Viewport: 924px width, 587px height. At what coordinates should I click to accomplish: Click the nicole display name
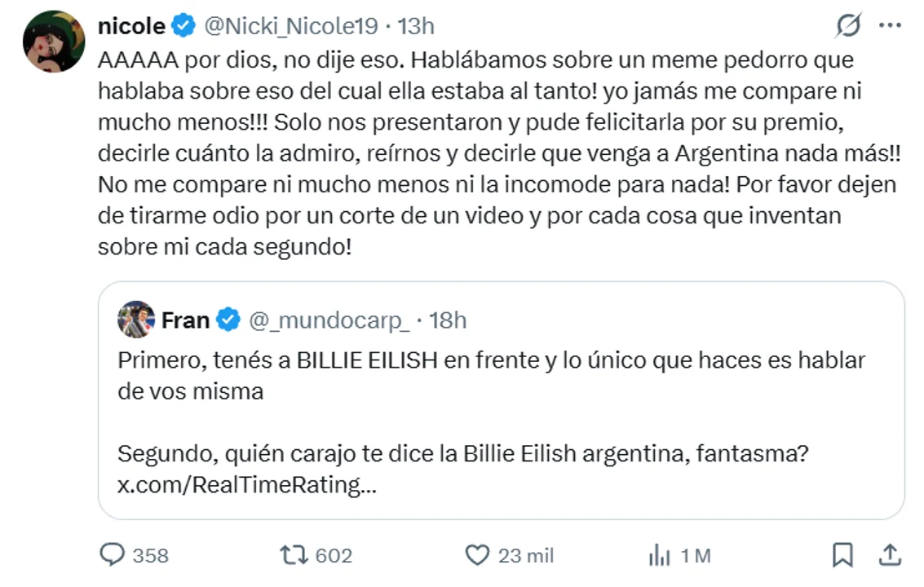coord(131,27)
